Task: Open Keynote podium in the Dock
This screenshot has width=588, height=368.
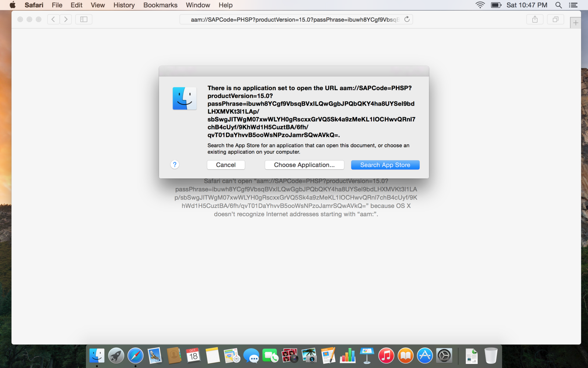Action: pyautogui.click(x=367, y=356)
